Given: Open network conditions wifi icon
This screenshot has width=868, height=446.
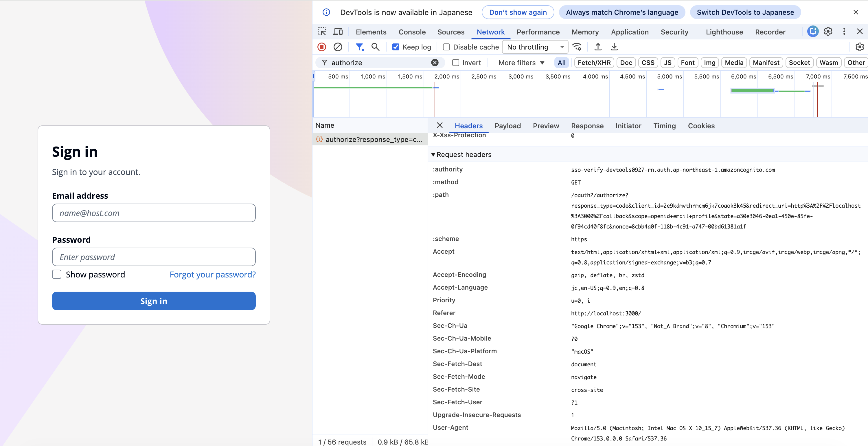Looking at the screenshot, I should (x=577, y=47).
